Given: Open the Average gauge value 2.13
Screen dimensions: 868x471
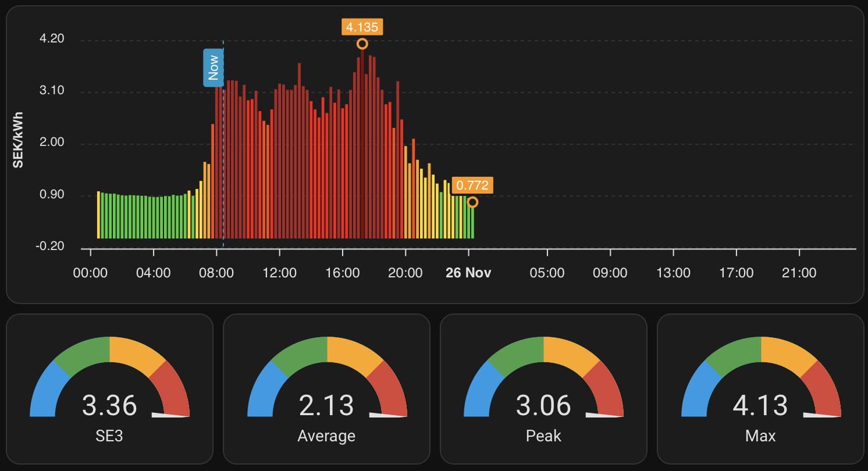Looking at the screenshot, I should click(x=326, y=405).
